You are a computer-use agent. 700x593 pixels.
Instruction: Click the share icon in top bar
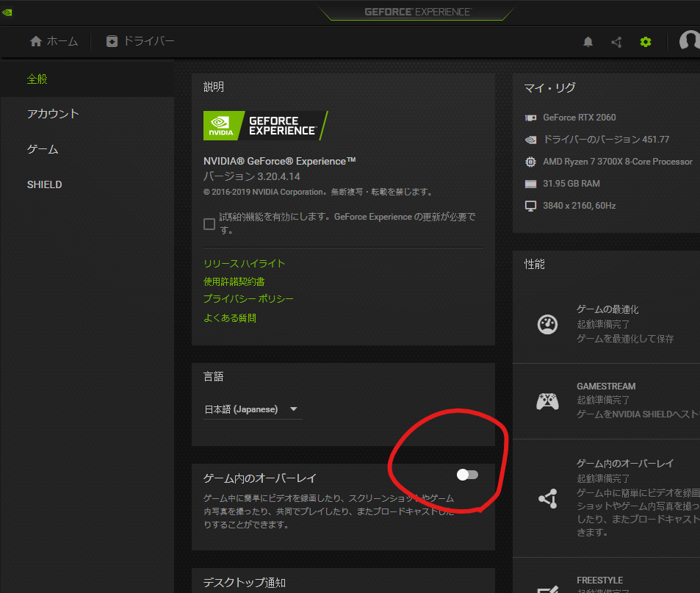point(616,42)
